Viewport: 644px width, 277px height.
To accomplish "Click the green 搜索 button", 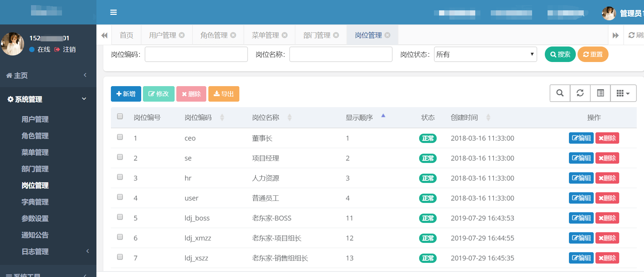I will pyautogui.click(x=560, y=54).
